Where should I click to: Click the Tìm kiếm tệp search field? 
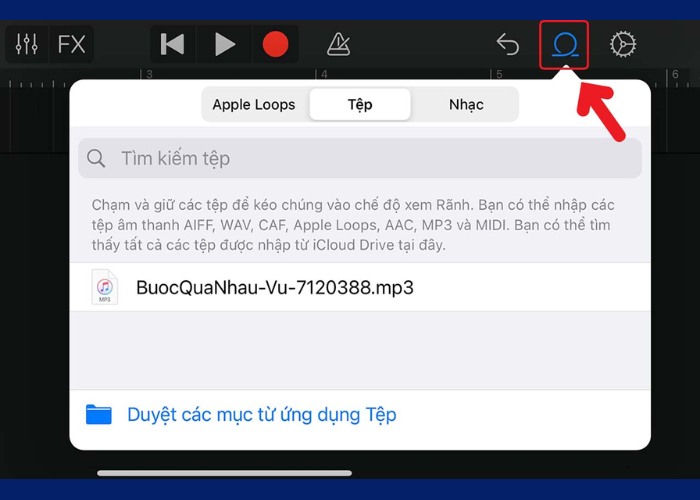pyautogui.click(x=360, y=158)
